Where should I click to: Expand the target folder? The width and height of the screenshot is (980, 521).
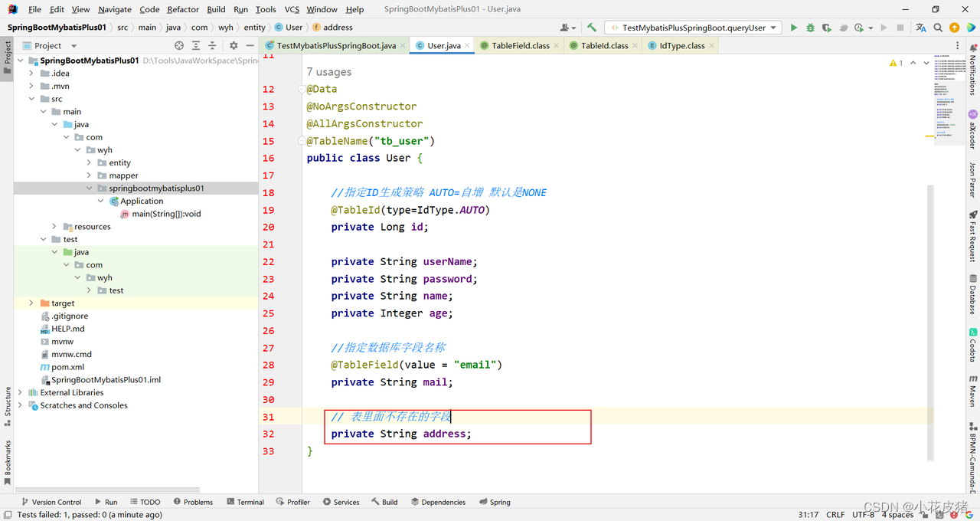tap(31, 303)
